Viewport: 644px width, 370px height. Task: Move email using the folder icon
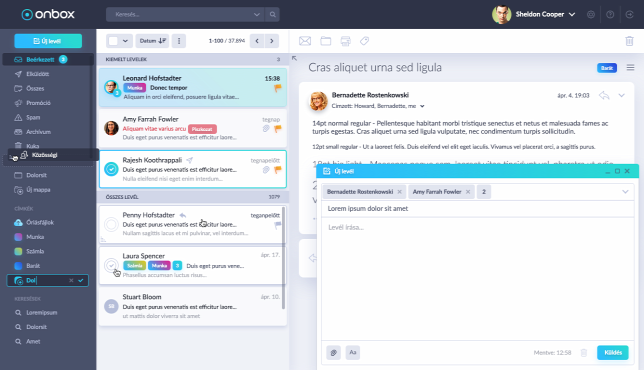(x=326, y=41)
